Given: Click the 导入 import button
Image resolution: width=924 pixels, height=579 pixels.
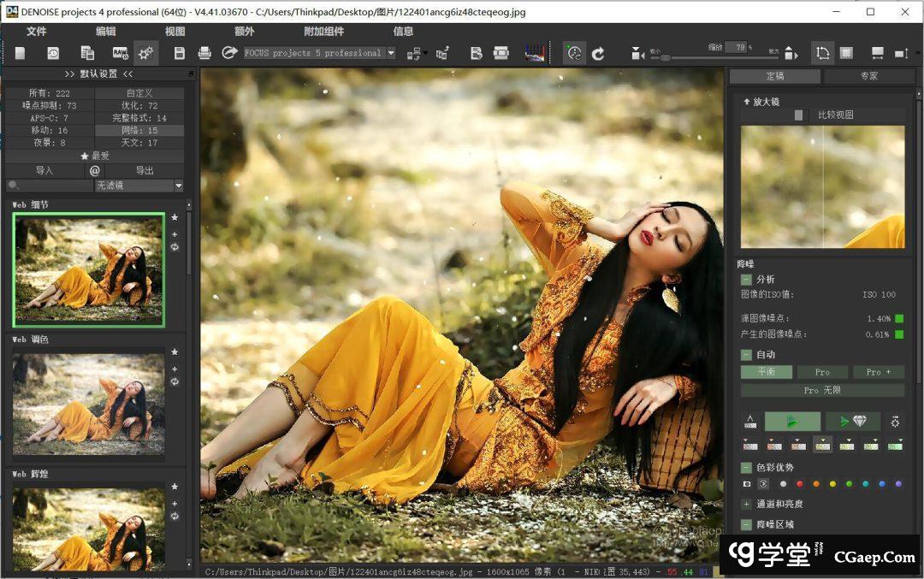Looking at the screenshot, I should [44, 171].
